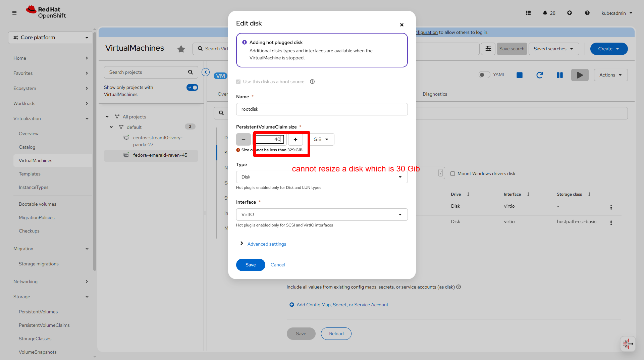
Task: Cancel the Edit disk dialog
Action: (278, 265)
